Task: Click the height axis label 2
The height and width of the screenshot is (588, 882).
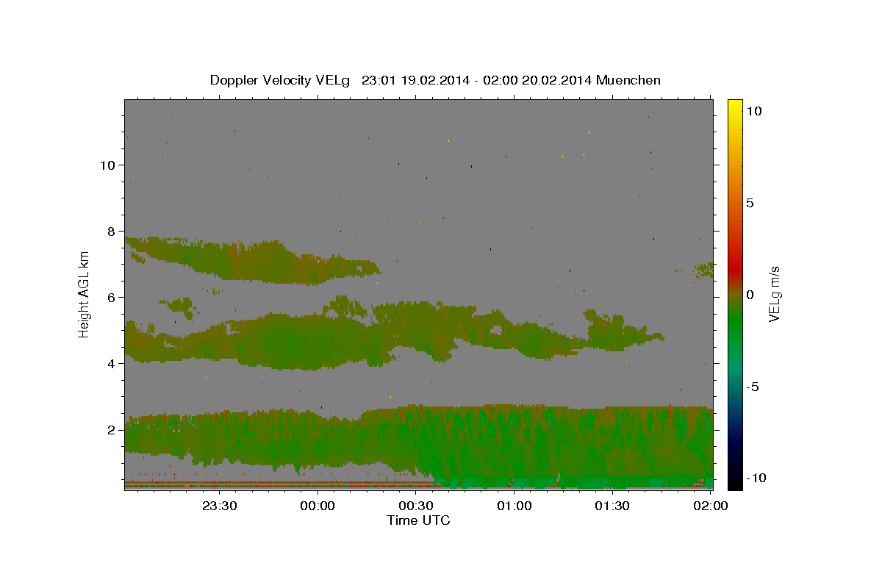Action: [x=111, y=429]
